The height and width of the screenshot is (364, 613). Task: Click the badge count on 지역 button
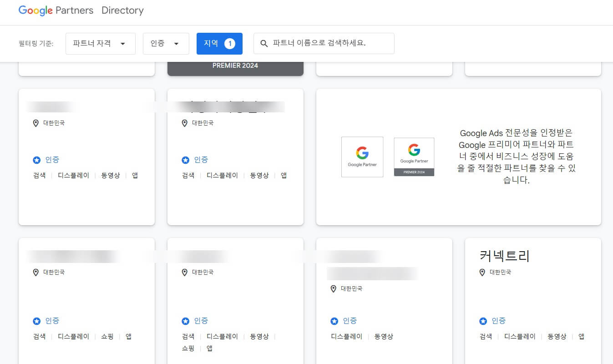tap(230, 44)
